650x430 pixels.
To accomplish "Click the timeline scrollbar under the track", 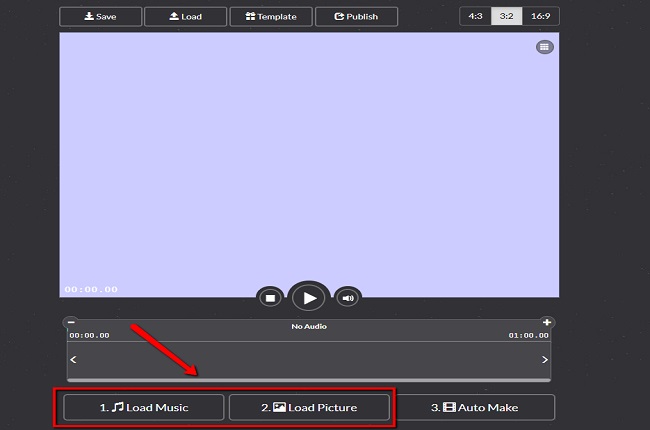I will (x=309, y=379).
